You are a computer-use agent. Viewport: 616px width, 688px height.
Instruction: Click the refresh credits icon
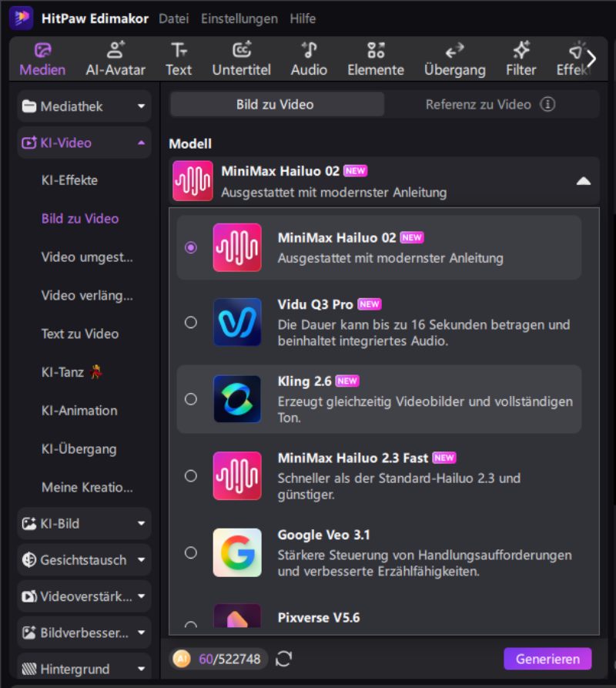283,659
